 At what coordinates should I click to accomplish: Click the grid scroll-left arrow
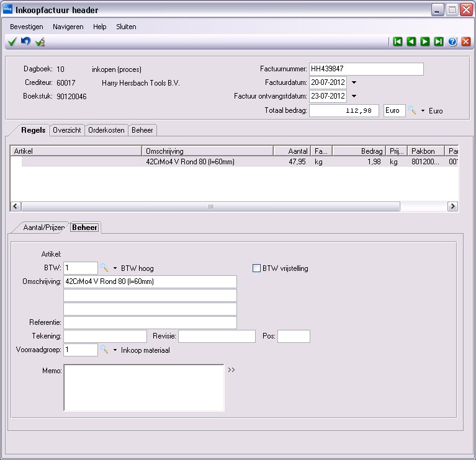[16, 206]
